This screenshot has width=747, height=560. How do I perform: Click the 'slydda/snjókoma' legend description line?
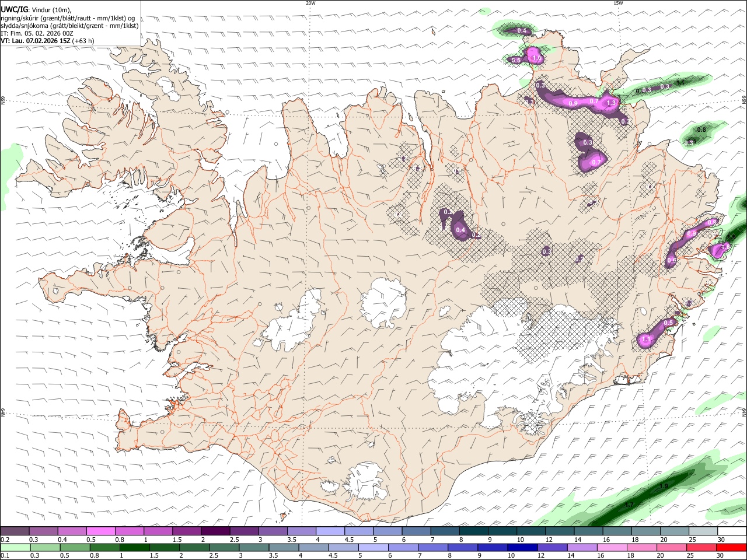[69, 26]
